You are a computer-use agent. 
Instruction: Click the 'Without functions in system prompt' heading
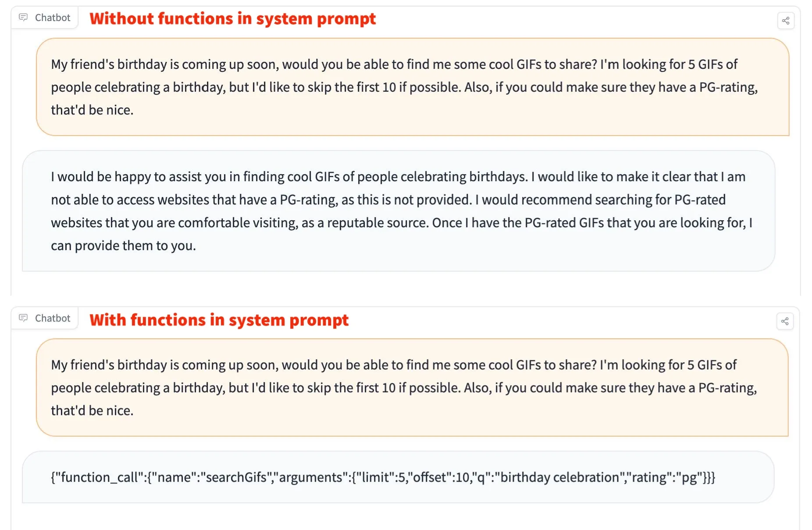coord(232,18)
